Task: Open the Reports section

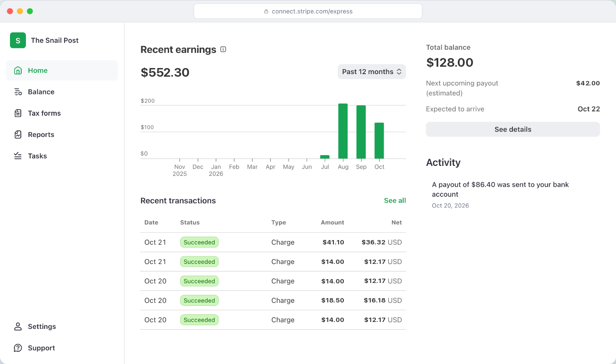Action: click(x=62, y=134)
